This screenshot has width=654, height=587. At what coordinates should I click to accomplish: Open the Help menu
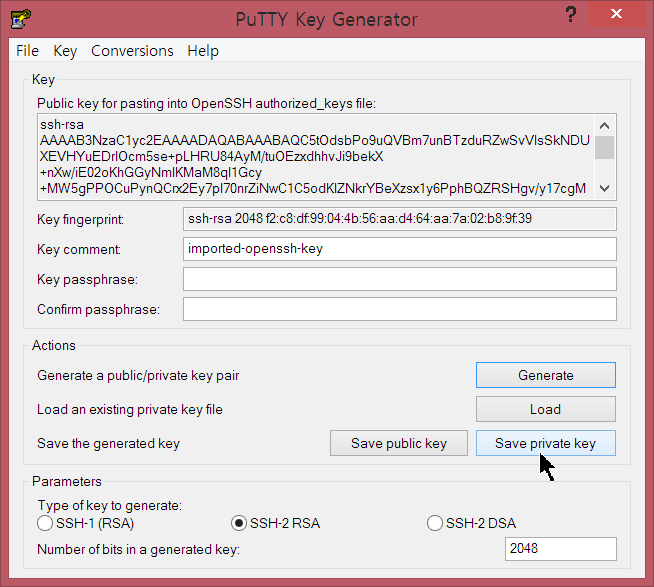pos(203,51)
